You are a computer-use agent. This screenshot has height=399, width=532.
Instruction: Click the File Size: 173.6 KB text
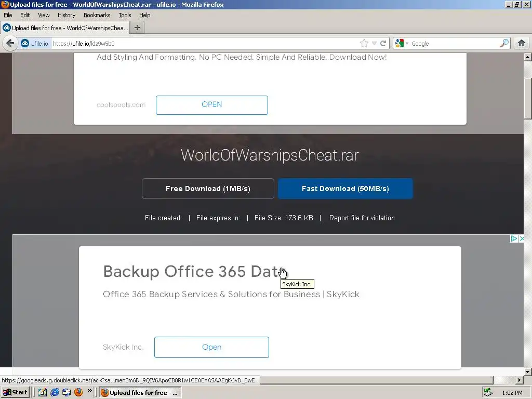point(284,218)
